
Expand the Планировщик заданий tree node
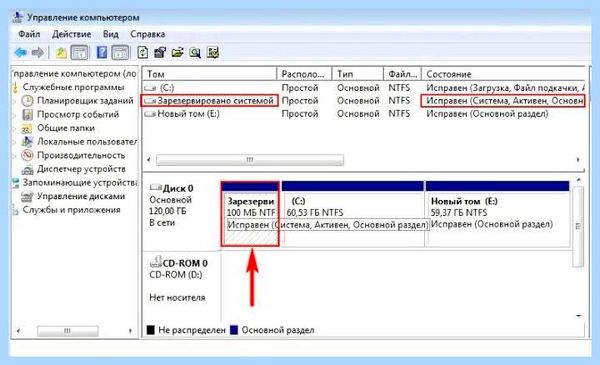pyautogui.click(x=15, y=101)
